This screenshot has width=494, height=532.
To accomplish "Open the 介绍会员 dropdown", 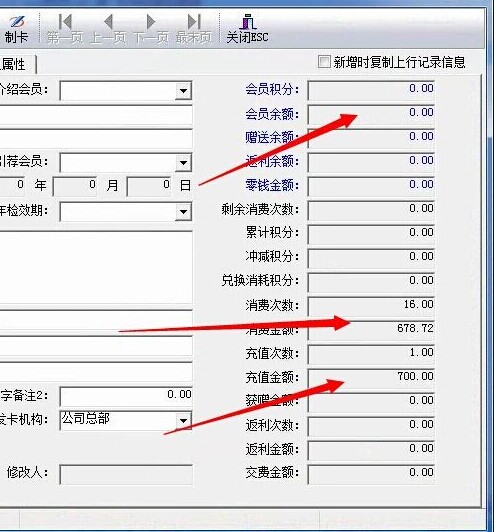I will click(x=183, y=91).
